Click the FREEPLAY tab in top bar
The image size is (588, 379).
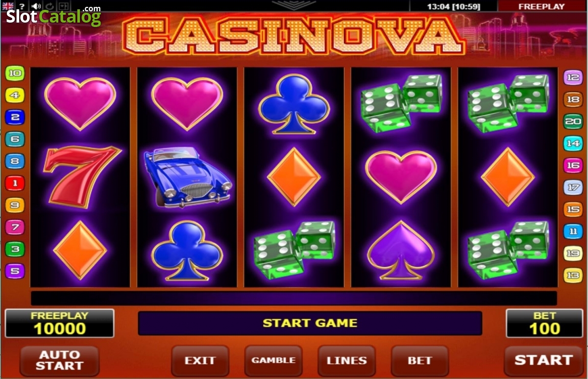541,6
